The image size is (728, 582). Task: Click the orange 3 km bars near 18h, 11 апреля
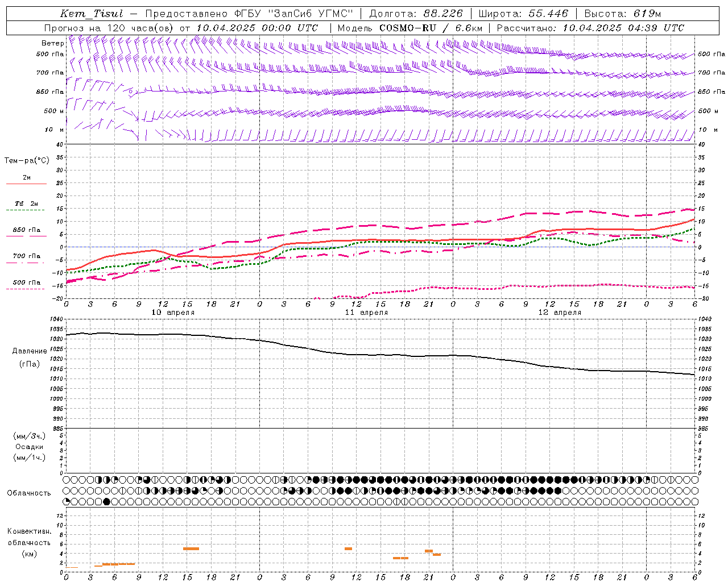(x=400, y=558)
